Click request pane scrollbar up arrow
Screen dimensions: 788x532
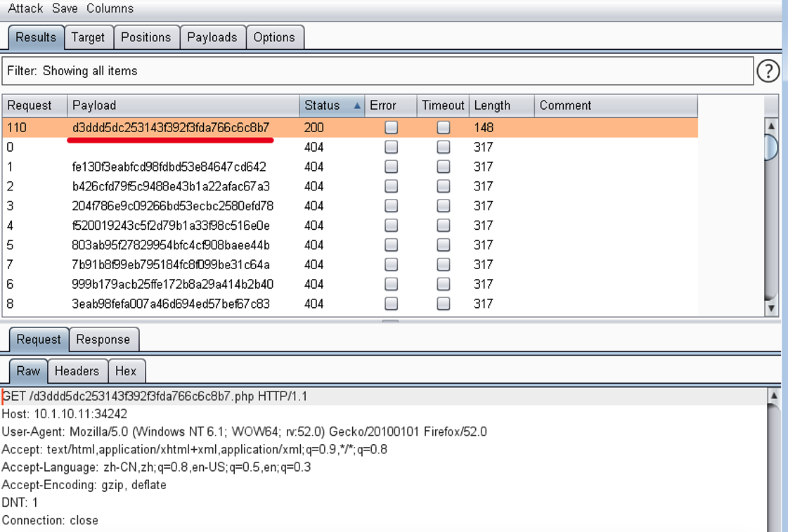point(773,396)
